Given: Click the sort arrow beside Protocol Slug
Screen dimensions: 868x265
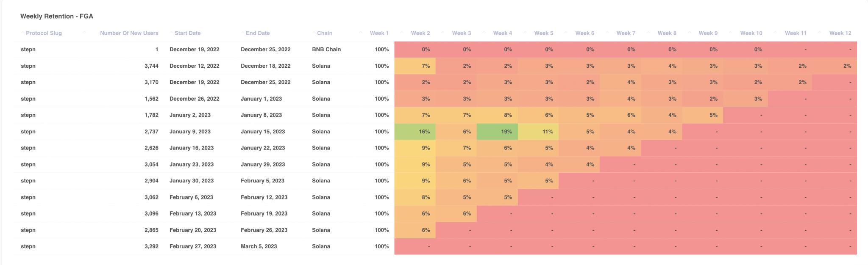Looking at the screenshot, I should (x=22, y=33).
